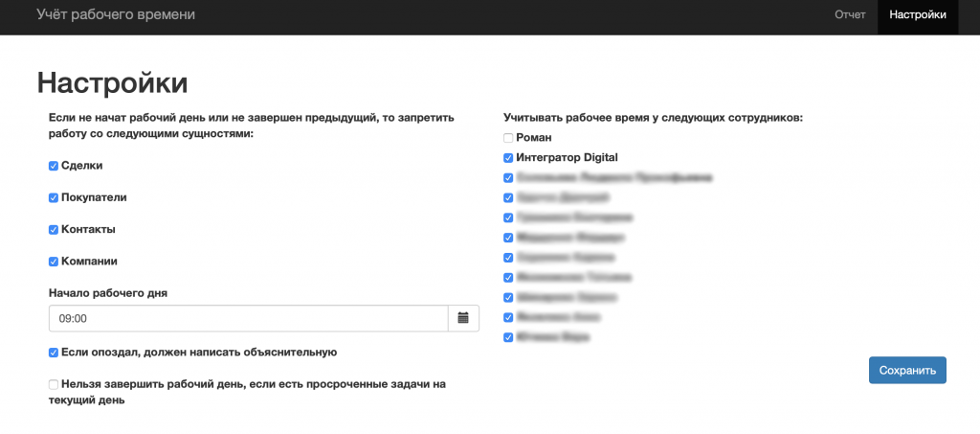This screenshot has width=980, height=434.
Task: Uncheck the blurred employee directly below Интегратор Digital
Action: (508, 178)
